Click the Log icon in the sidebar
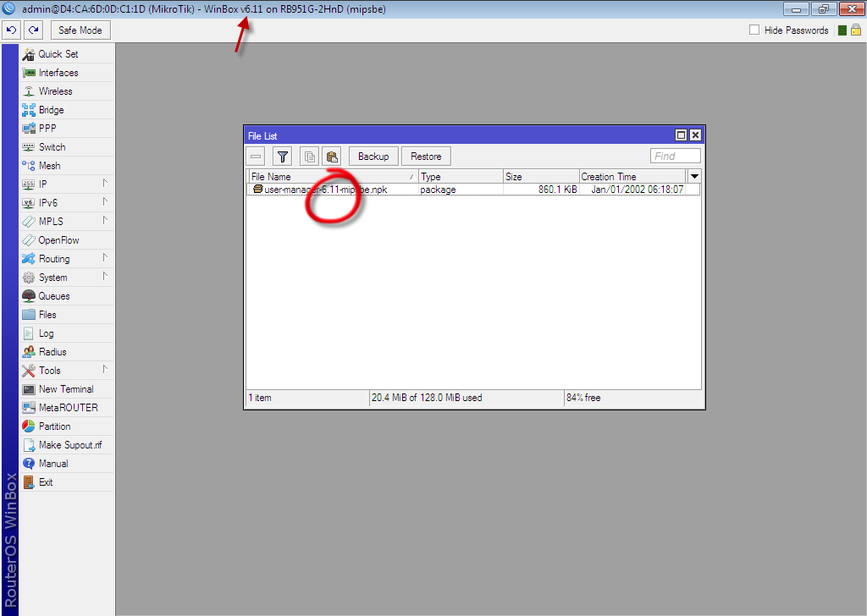The width and height of the screenshot is (867, 616). pos(28,333)
